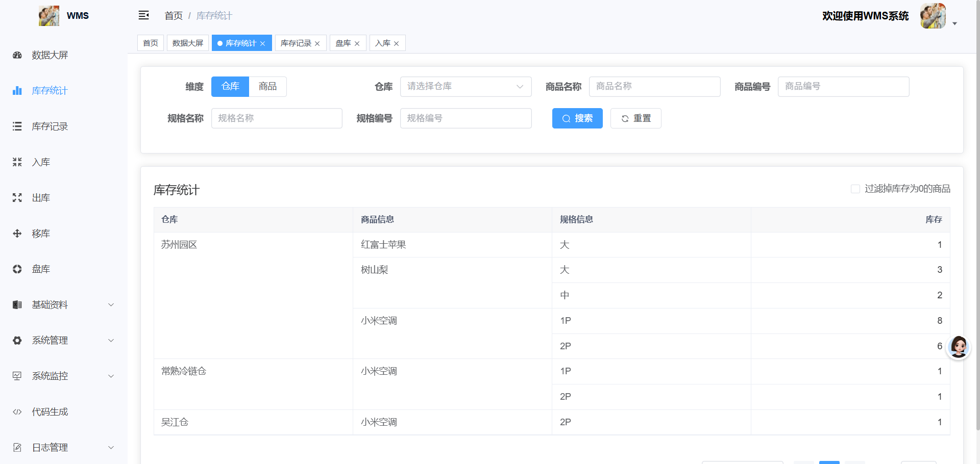This screenshot has width=980, height=464.
Task: Click the 重置 reset button
Action: click(635, 118)
